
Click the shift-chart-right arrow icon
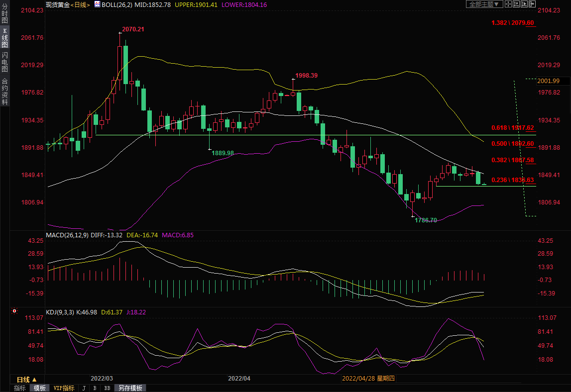tap(532, 4)
